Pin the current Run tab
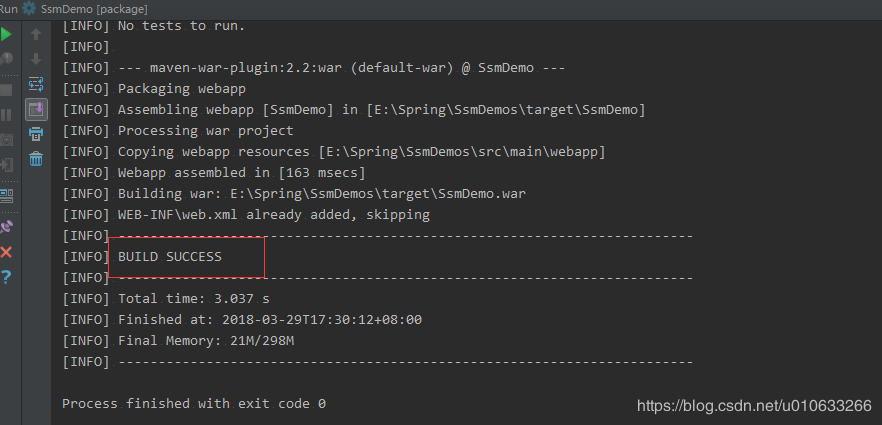Image resolution: width=882 pixels, height=425 pixels. pyautogui.click(x=6, y=227)
